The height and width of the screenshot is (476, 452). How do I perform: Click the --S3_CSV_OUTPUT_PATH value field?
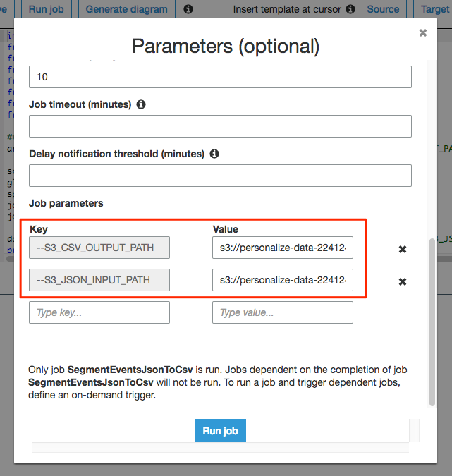(x=282, y=248)
